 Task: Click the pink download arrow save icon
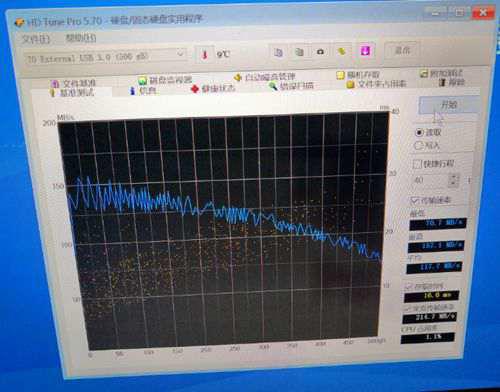click(x=365, y=51)
